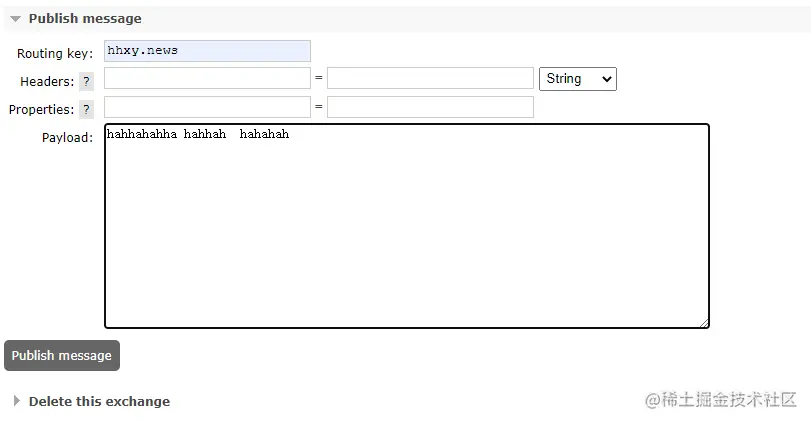The image size is (811, 423).
Task: Open the String type dropdown
Action: (578, 79)
